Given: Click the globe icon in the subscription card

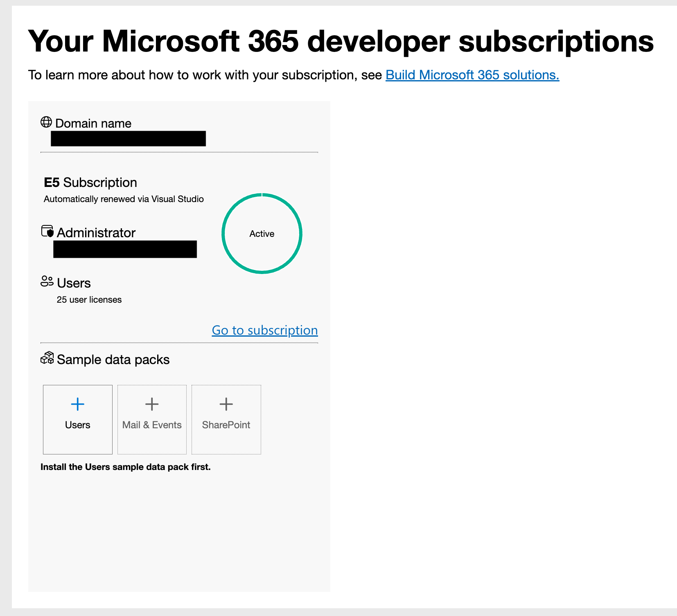Looking at the screenshot, I should coord(46,121).
